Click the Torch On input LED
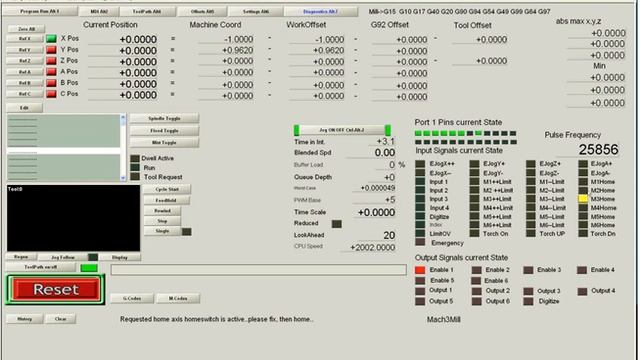Image resolution: width=640 pixels, height=360 pixels. point(474,233)
